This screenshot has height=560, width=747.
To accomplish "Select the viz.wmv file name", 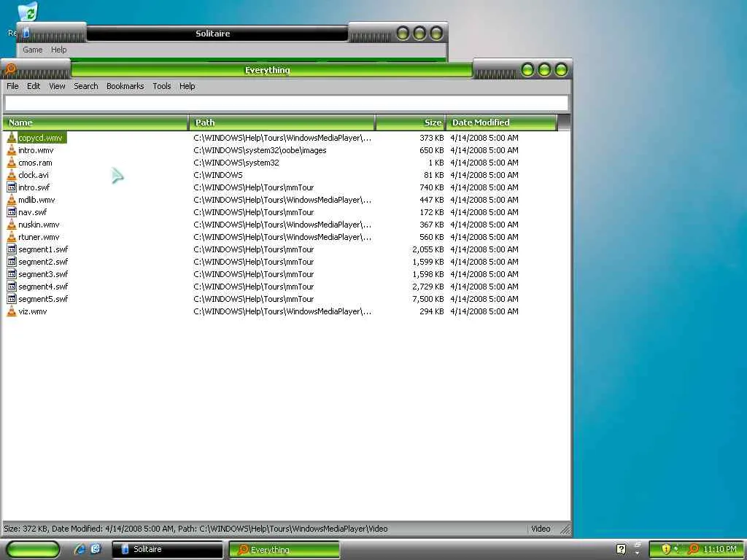I will (x=32, y=311).
